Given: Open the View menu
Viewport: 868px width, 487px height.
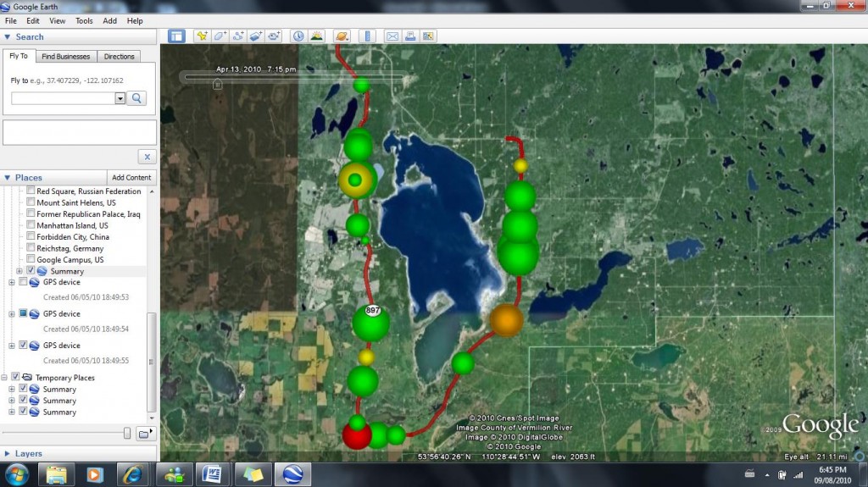Looking at the screenshot, I should pyautogui.click(x=57, y=20).
